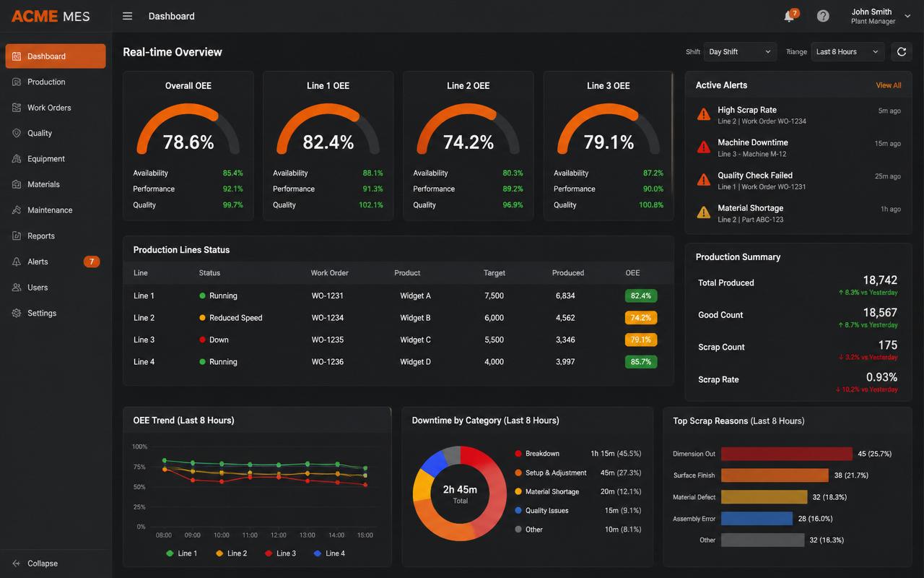The image size is (924, 578).
Task: Open the notifications bell icon
Action: pos(789,16)
